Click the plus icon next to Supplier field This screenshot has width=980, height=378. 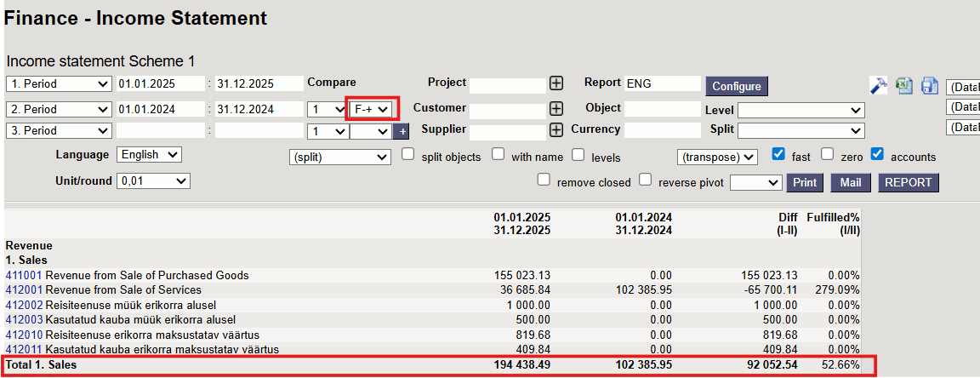tap(556, 130)
